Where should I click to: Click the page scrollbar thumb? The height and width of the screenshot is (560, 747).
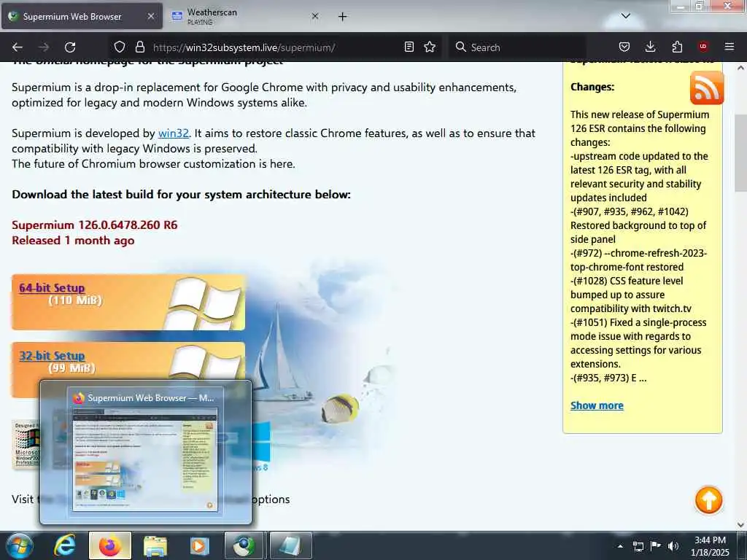point(741,152)
